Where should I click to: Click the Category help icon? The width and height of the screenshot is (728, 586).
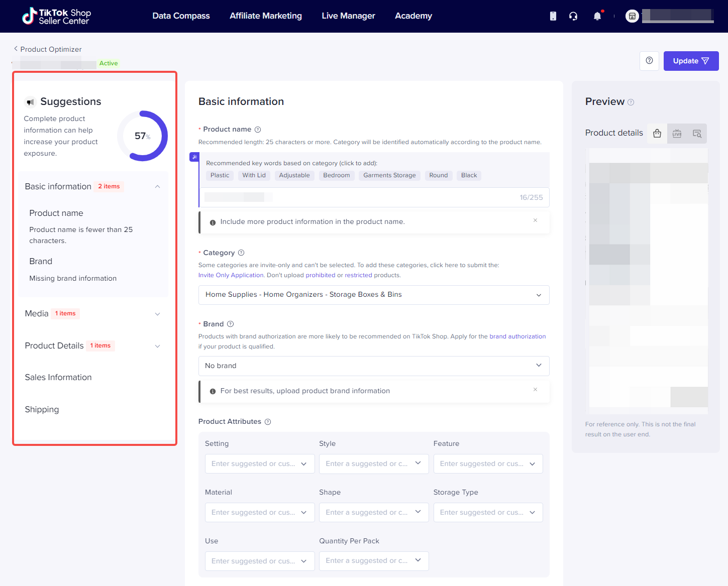241,253
